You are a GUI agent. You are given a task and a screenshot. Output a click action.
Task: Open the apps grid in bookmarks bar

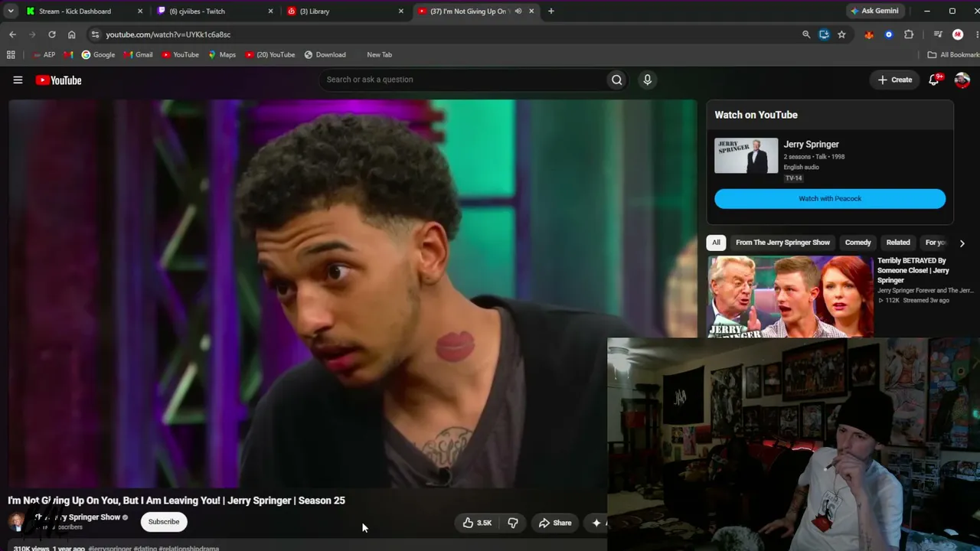11,54
